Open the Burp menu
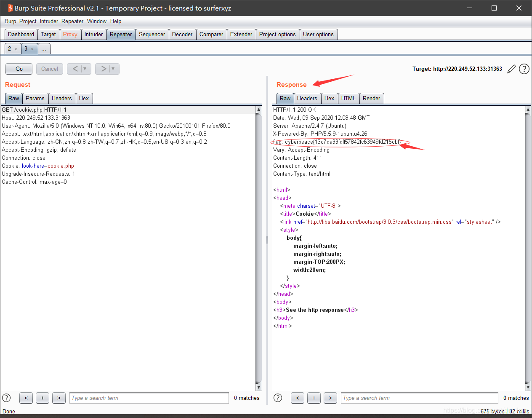 pyautogui.click(x=11, y=21)
